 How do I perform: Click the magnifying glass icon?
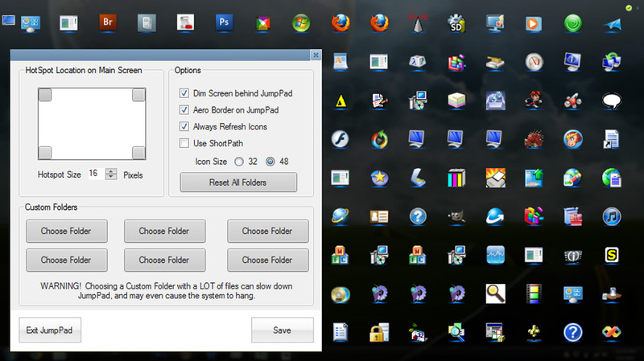click(495, 293)
